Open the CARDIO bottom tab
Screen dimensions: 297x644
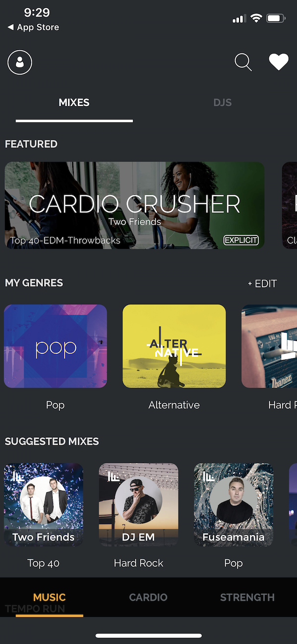[x=148, y=597]
